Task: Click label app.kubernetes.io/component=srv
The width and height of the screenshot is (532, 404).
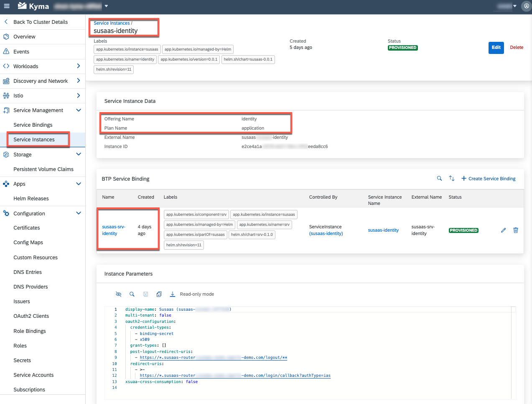Action: point(196,215)
